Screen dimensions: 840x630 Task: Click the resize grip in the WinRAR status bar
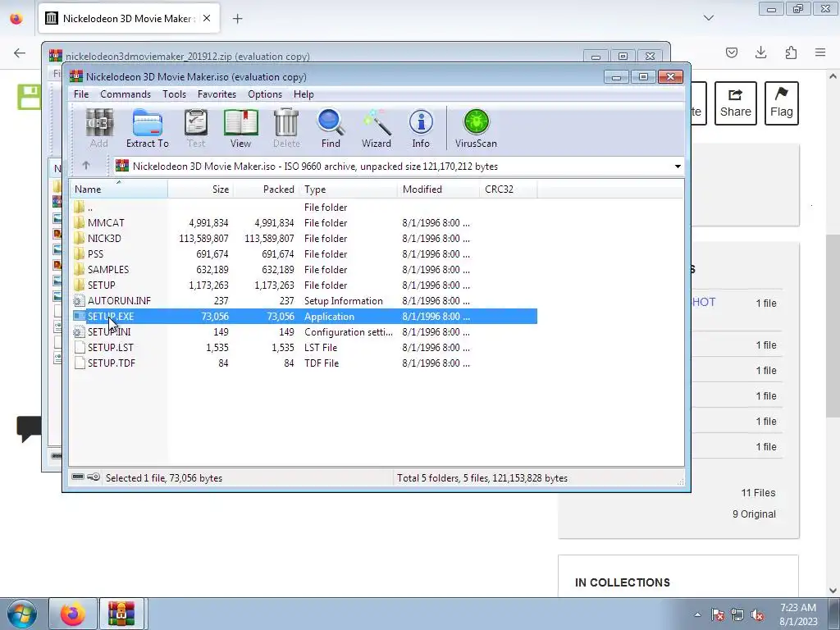click(x=680, y=481)
